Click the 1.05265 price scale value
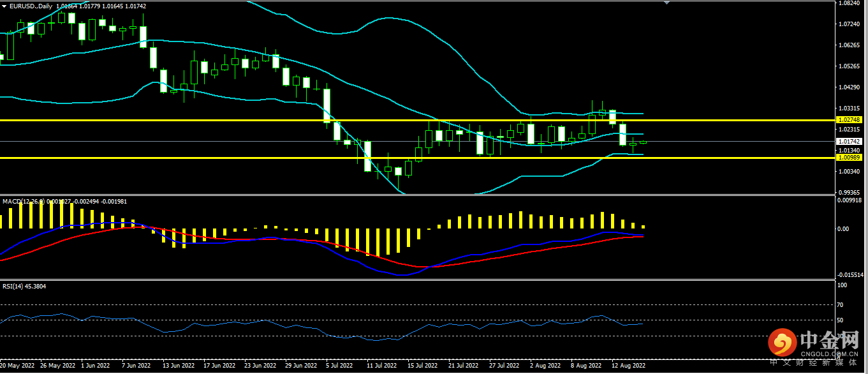The width and height of the screenshot is (868, 374). 850,66
